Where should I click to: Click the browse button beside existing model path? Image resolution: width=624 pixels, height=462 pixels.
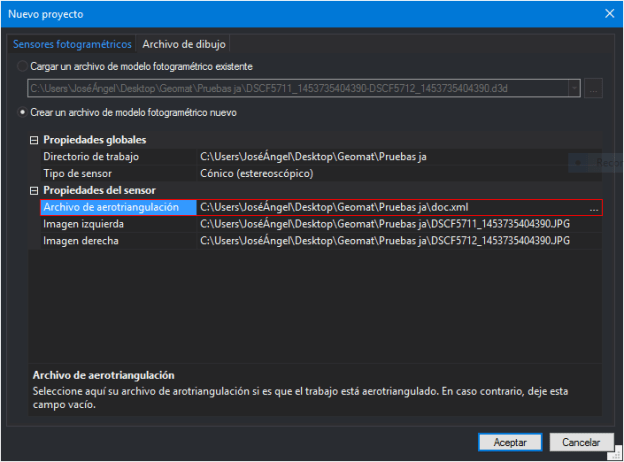[594, 89]
